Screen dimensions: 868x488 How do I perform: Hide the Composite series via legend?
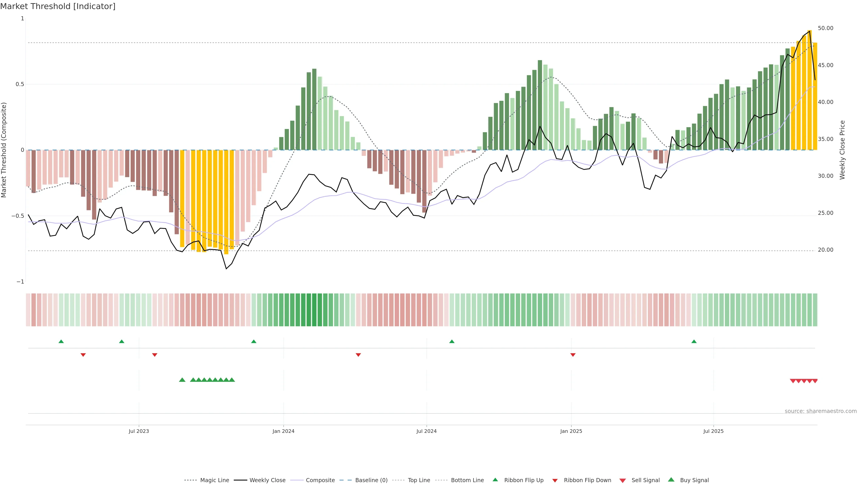[x=320, y=480]
